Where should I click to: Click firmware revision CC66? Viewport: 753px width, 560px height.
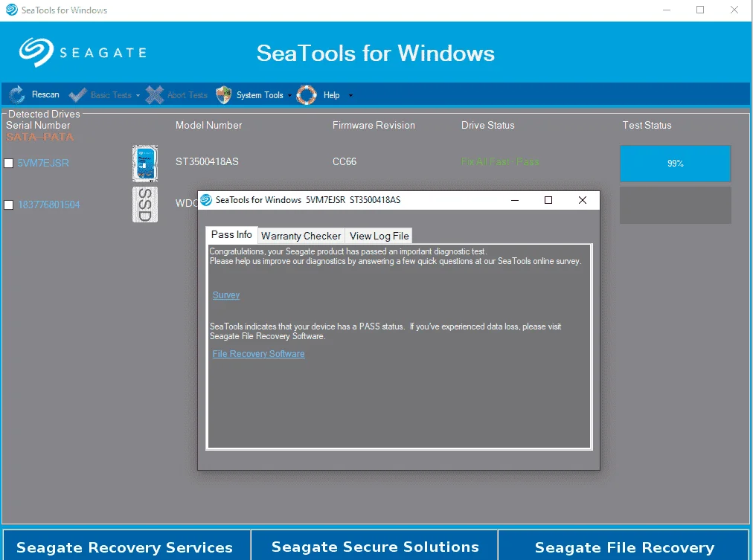pyautogui.click(x=345, y=161)
